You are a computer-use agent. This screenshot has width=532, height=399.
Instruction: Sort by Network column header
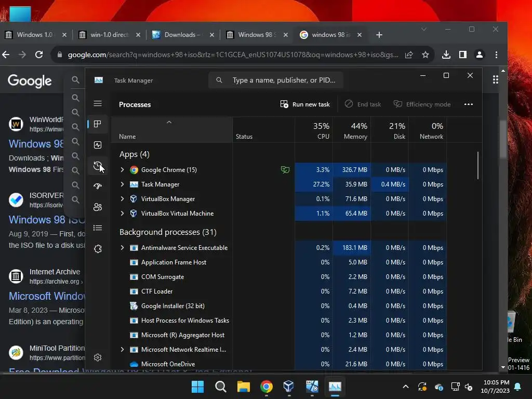pyautogui.click(x=428, y=130)
